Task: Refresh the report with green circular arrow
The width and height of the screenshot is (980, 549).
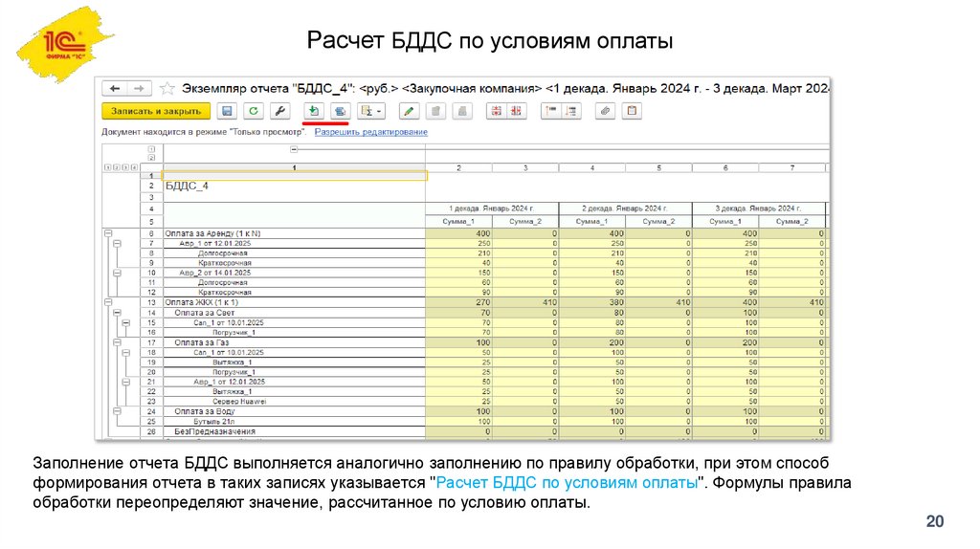Action: [253, 111]
